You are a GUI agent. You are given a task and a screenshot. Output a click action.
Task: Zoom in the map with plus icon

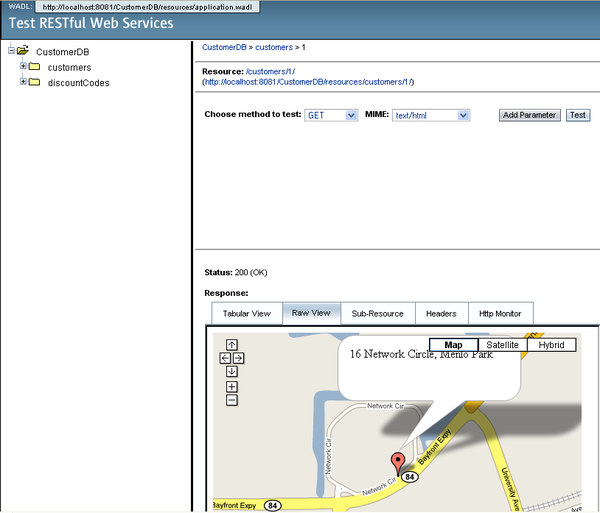point(232,386)
